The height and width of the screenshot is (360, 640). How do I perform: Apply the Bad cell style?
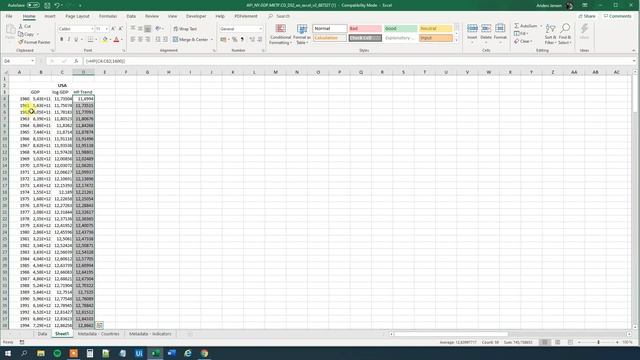(365, 29)
